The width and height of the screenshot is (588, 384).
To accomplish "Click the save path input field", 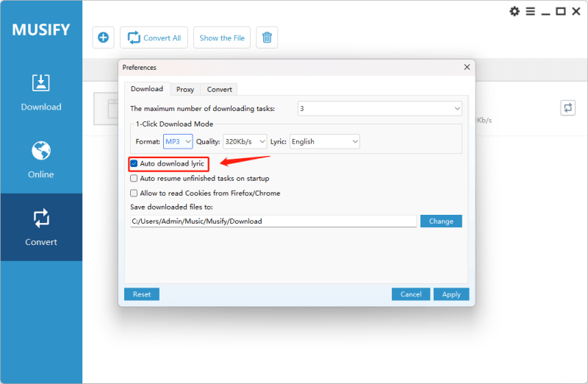I will pyautogui.click(x=273, y=221).
